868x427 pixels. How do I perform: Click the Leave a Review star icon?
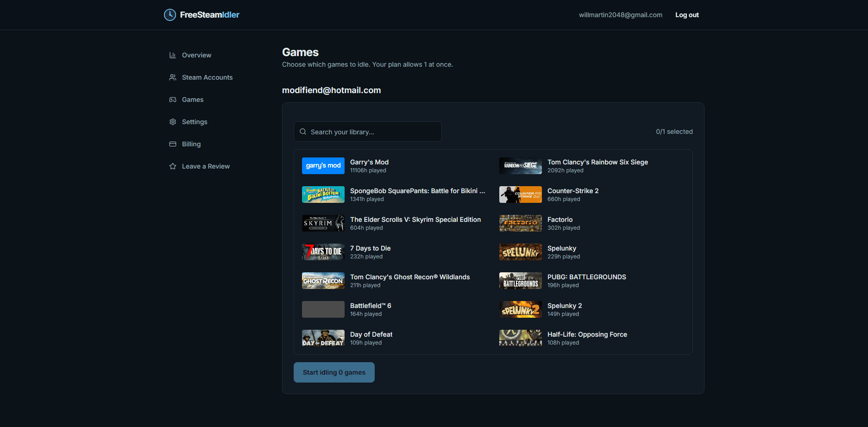(173, 166)
